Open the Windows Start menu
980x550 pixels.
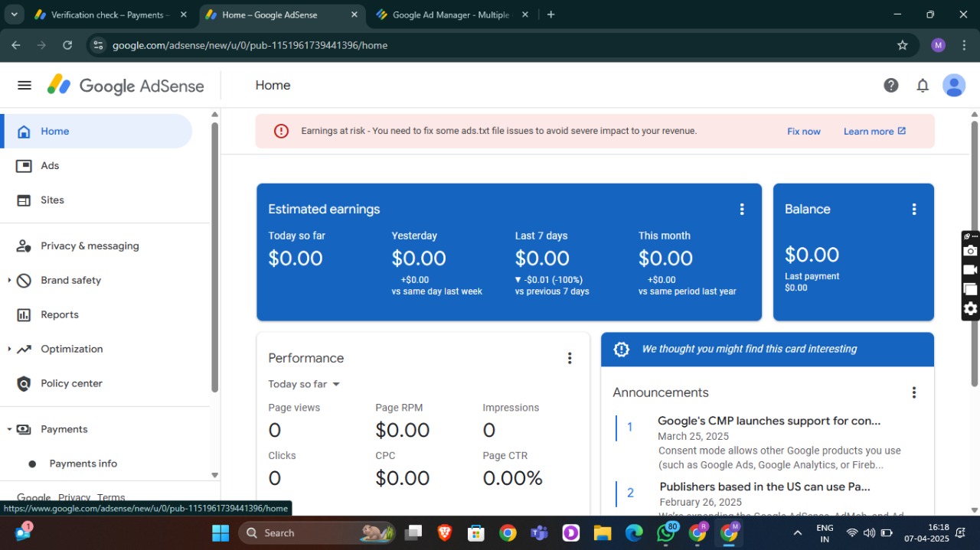(x=220, y=532)
